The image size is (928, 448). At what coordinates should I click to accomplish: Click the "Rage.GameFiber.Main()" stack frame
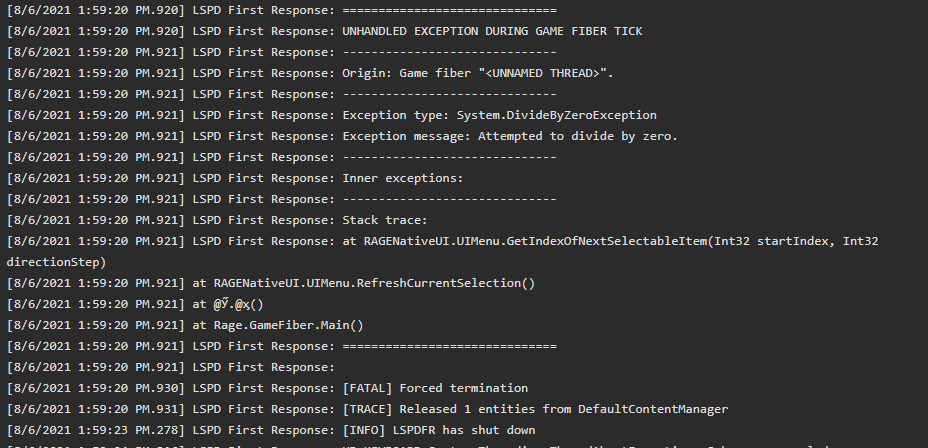288,325
